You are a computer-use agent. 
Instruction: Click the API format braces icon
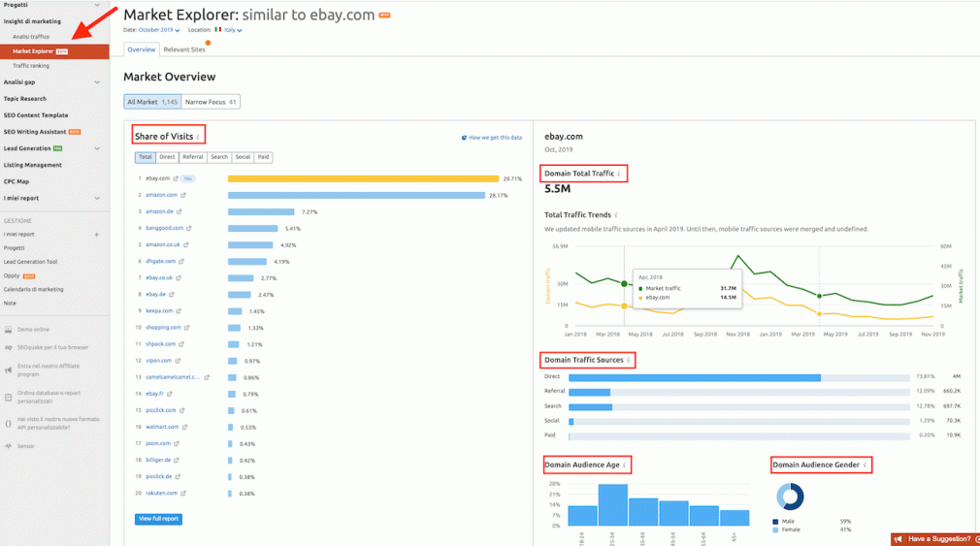click(8, 423)
